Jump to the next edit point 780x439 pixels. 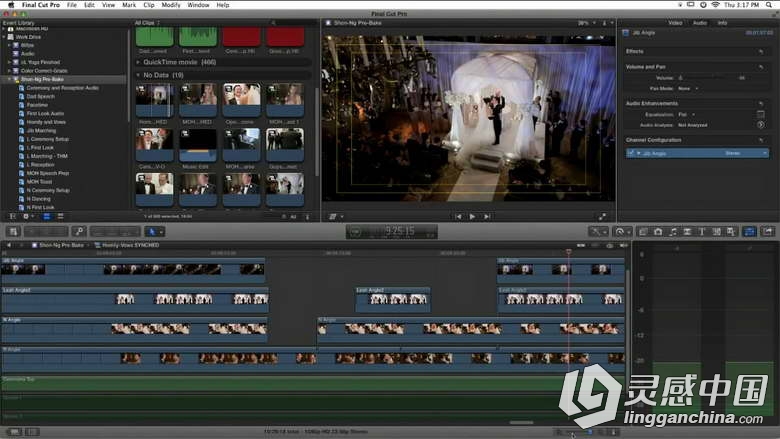pyautogui.click(x=487, y=217)
